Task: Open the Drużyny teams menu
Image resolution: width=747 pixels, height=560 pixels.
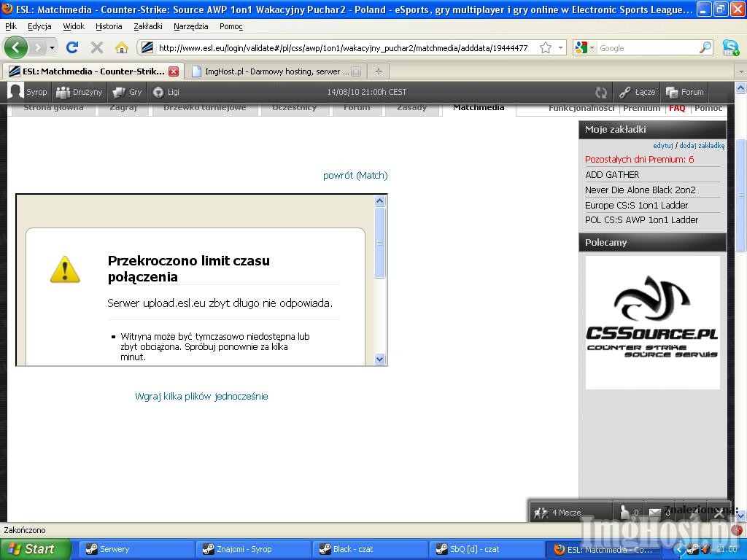Action: tap(79, 92)
